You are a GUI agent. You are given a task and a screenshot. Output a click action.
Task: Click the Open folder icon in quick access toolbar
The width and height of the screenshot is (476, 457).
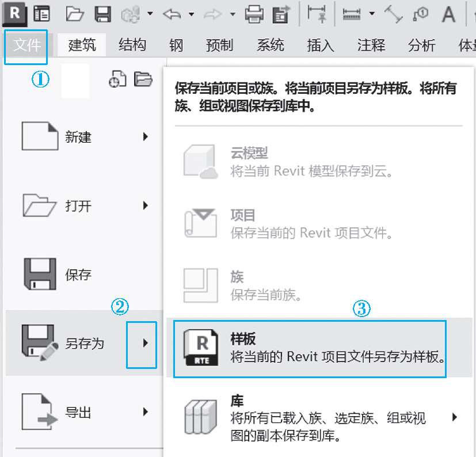pos(75,14)
